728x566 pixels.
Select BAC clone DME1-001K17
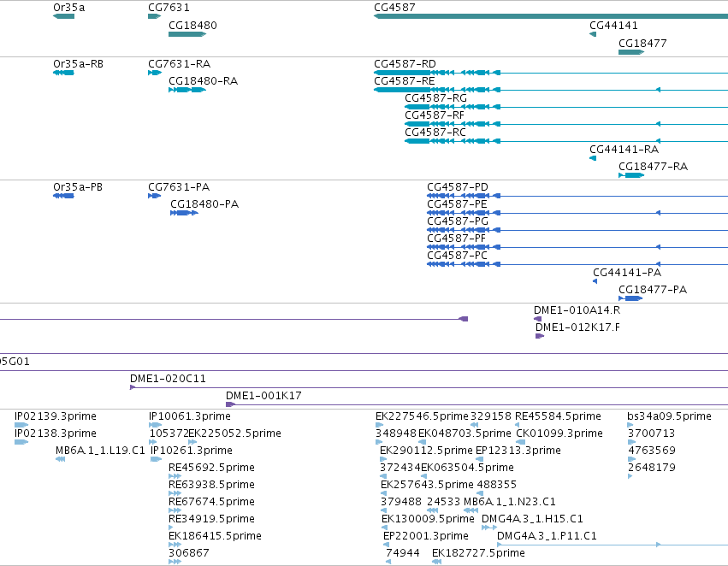click(476, 404)
